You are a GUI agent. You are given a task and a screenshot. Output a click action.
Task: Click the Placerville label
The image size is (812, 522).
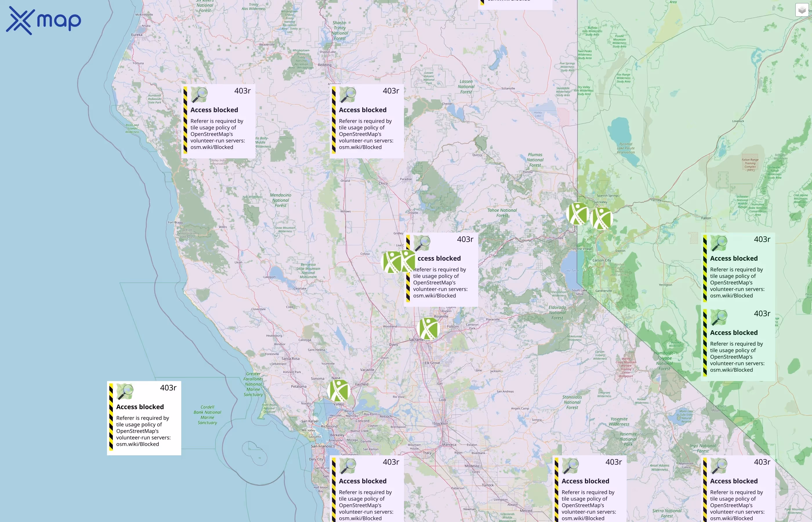tap(493, 319)
